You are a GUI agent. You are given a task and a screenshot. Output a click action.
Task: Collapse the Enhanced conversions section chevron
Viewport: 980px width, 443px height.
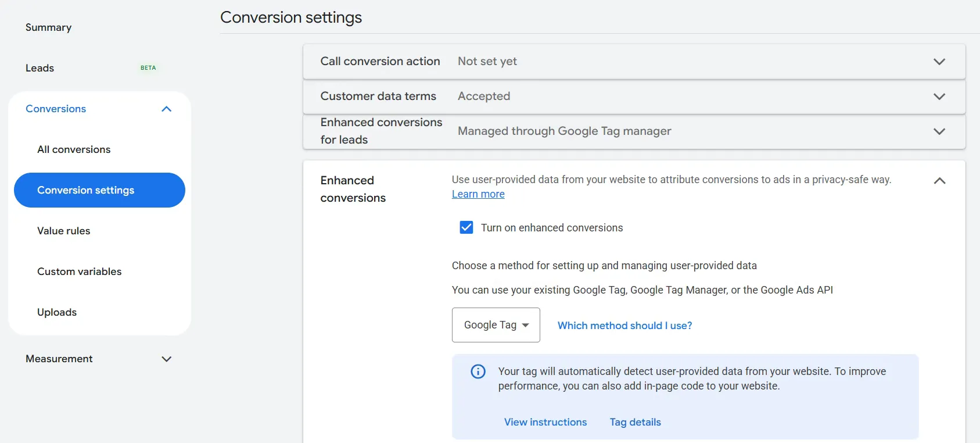[x=939, y=181]
